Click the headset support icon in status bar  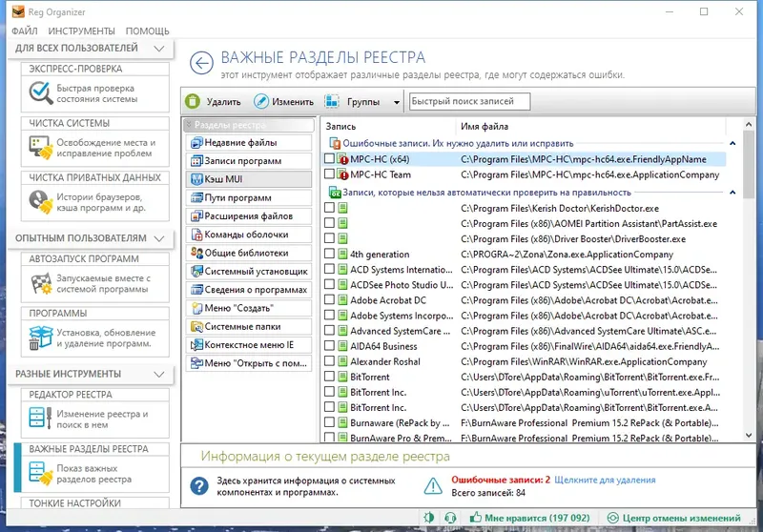[x=450, y=518]
